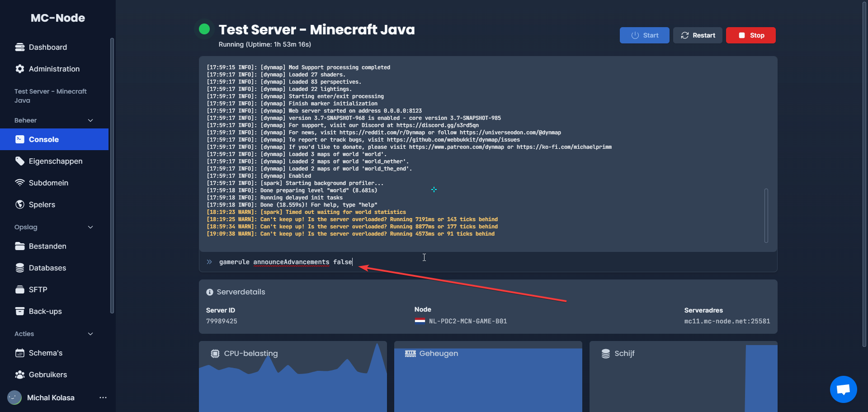Click the Back-ups archive icon
This screenshot has height=412, width=868.
[x=20, y=311]
